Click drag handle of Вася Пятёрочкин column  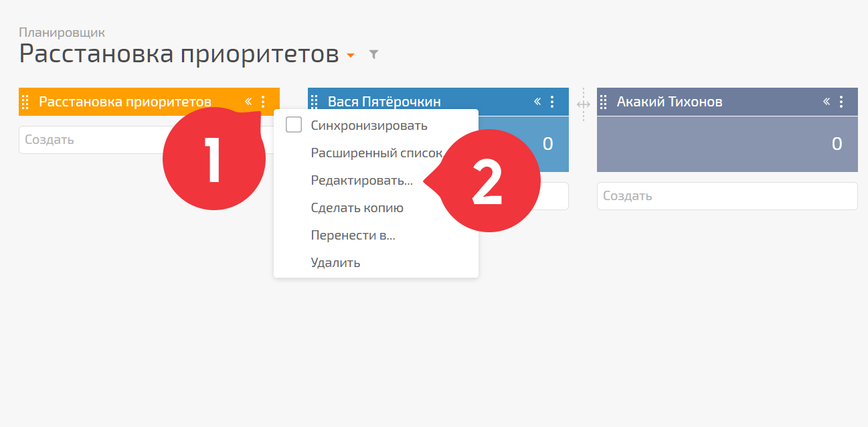coord(315,102)
